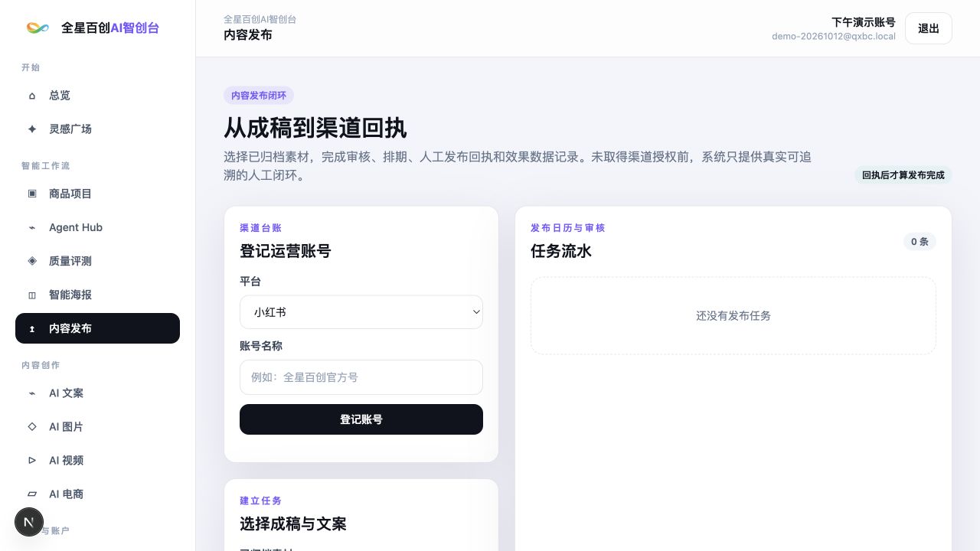Click the 任务流水 heading
This screenshot has width=980, height=551.
point(561,251)
